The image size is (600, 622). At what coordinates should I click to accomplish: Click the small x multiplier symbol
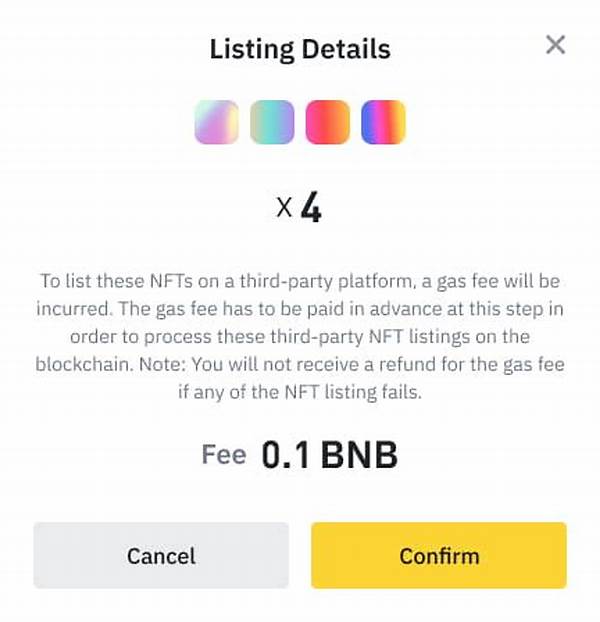tap(285, 209)
